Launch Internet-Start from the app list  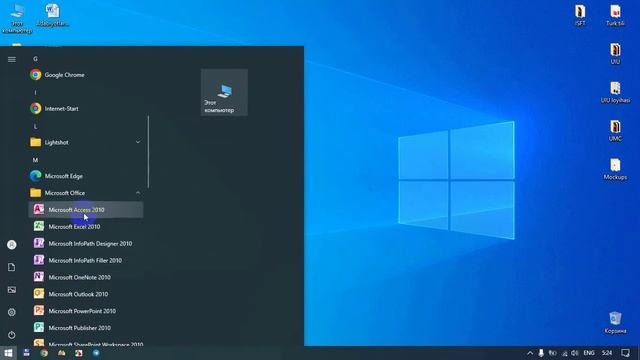(86, 109)
